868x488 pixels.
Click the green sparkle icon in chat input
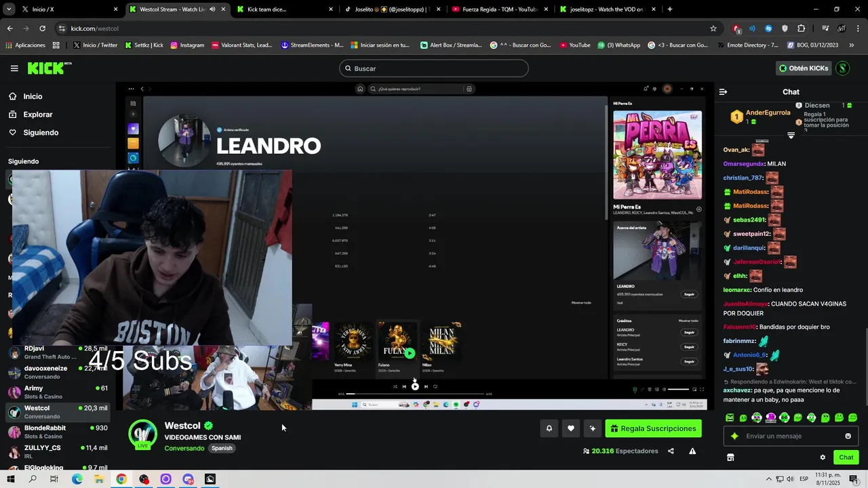[734, 436]
